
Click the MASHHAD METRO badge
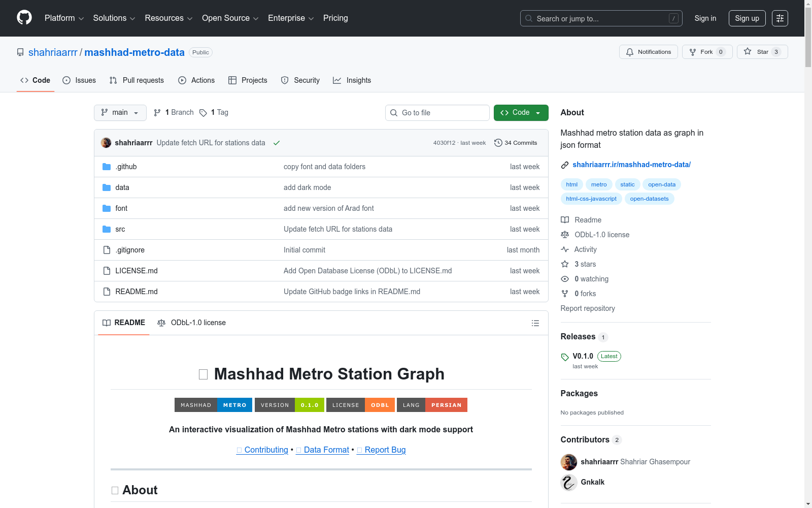(214, 405)
